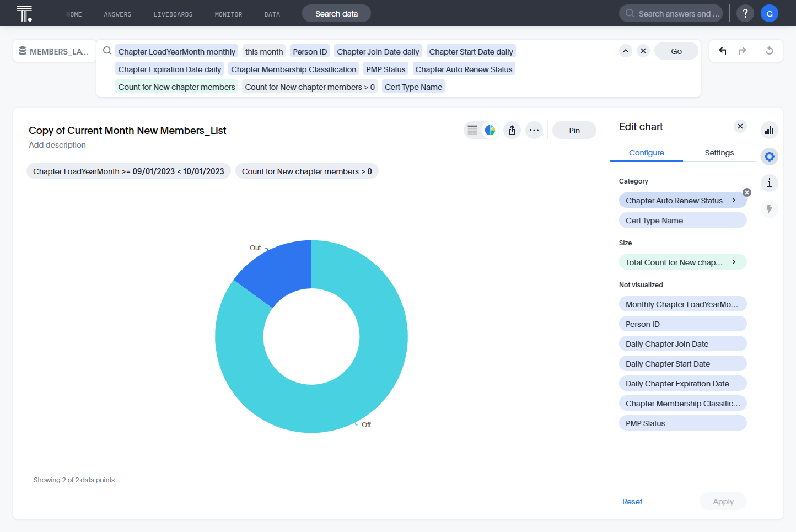The image size is (796, 532).
Task: Switch to table view toggle
Action: (472, 130)
